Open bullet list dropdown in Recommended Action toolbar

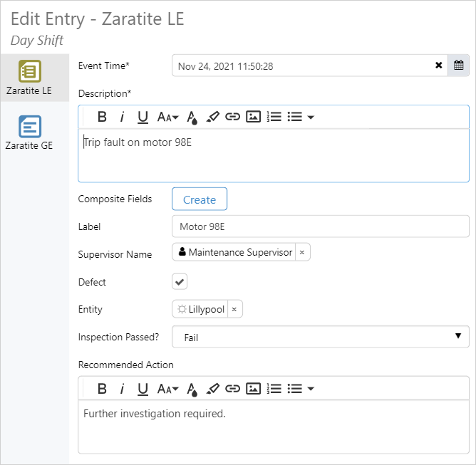pyautogui.click(x=301, y=388)
